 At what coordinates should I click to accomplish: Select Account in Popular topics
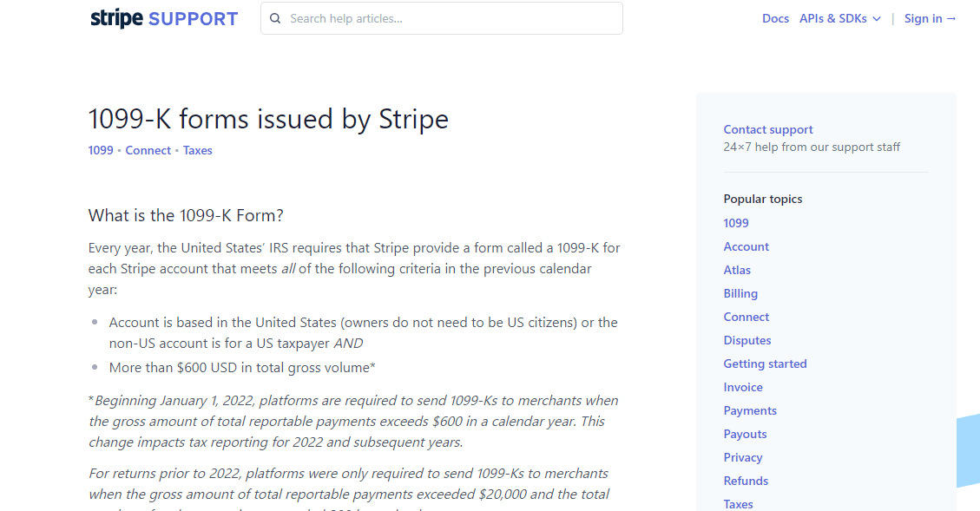(x=747, y=246)
